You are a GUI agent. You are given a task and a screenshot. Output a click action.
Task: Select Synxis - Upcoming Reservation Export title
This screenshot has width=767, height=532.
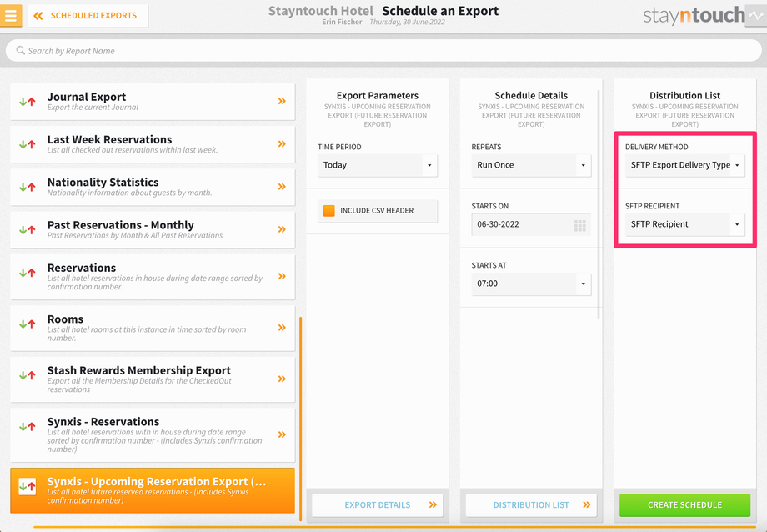[157, 482]
